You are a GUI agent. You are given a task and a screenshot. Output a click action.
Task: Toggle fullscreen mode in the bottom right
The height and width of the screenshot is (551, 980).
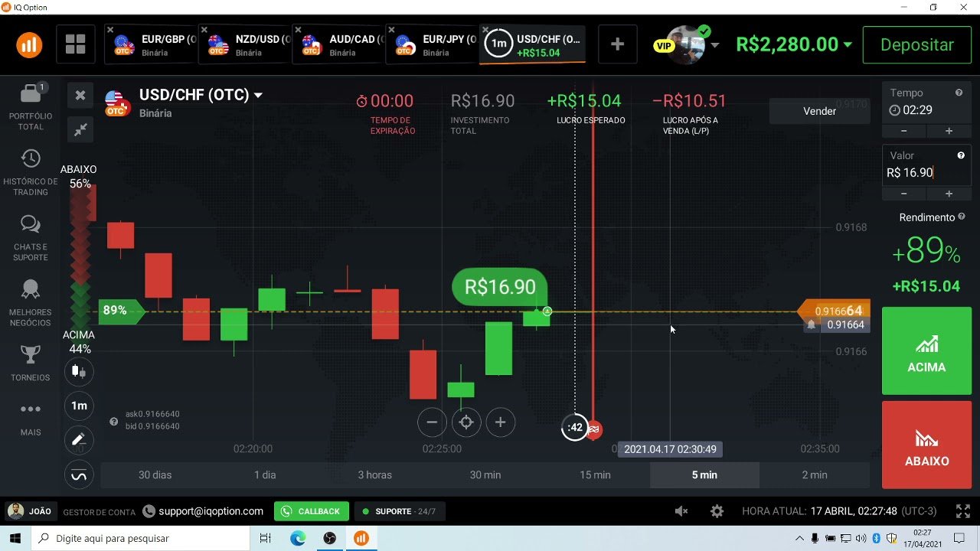tap(962, 510)
